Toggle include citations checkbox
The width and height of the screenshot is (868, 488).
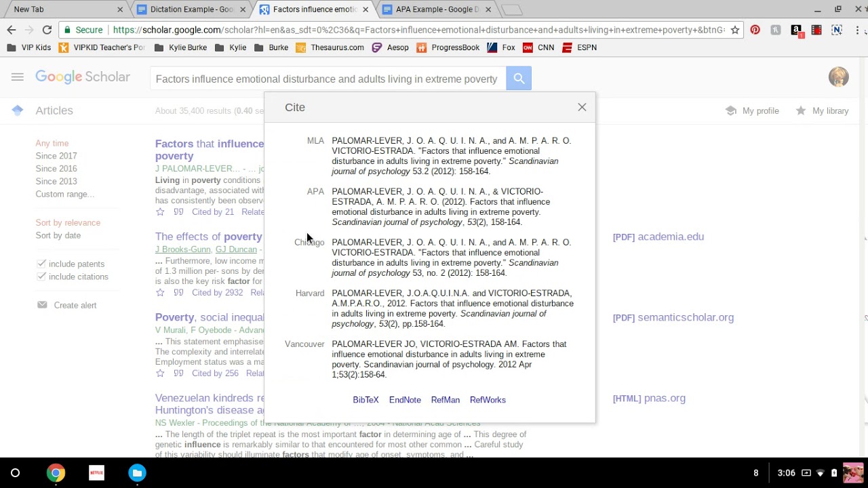[41, 277]
